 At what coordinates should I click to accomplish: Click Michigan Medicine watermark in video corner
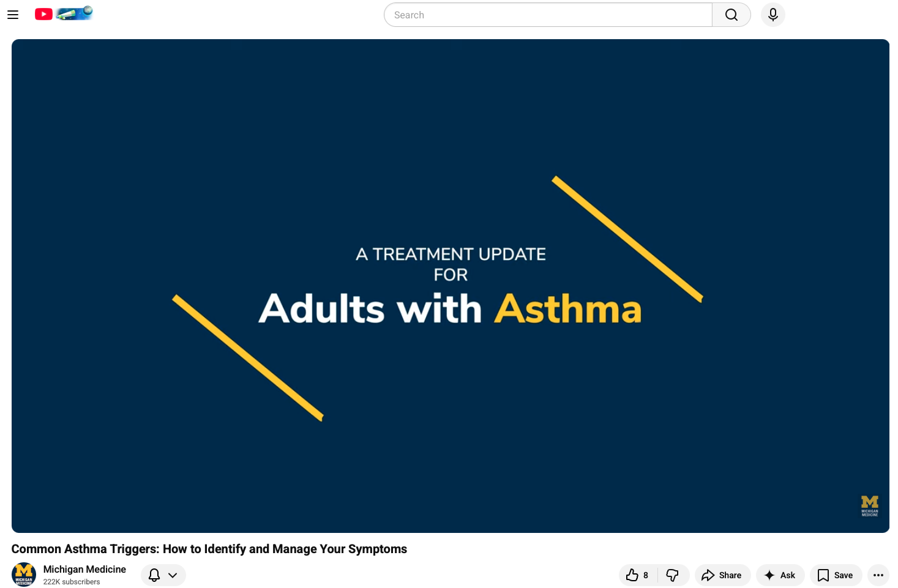869,506
